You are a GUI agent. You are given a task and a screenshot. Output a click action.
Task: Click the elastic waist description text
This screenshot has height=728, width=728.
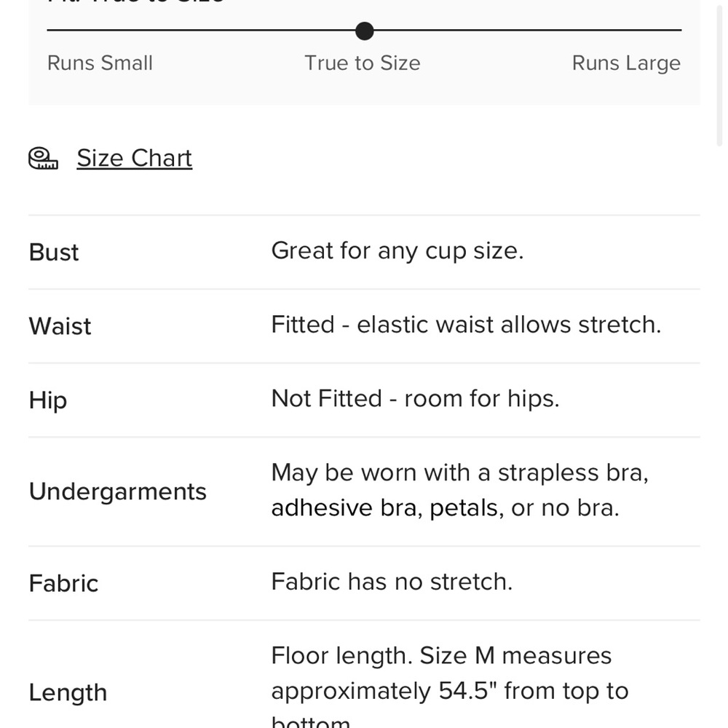coord(466,325)
